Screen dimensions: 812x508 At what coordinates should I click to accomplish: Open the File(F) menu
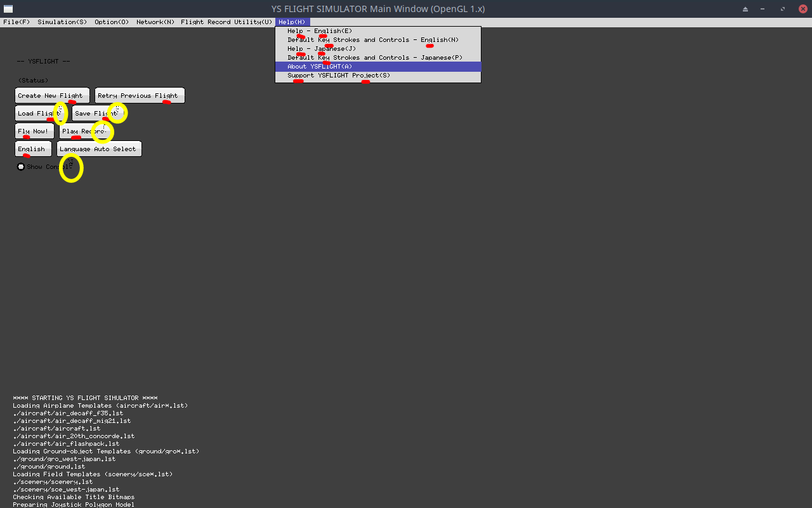pos(16,22)
